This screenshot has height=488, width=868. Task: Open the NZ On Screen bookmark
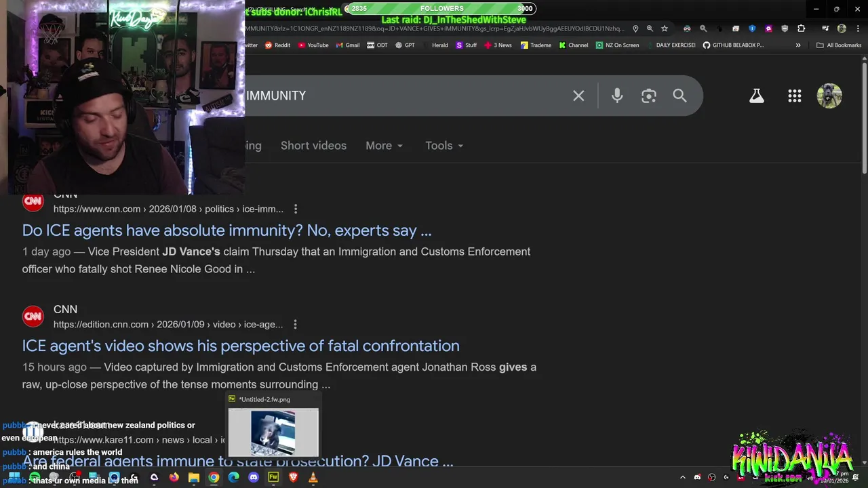(x=617, y=45)
